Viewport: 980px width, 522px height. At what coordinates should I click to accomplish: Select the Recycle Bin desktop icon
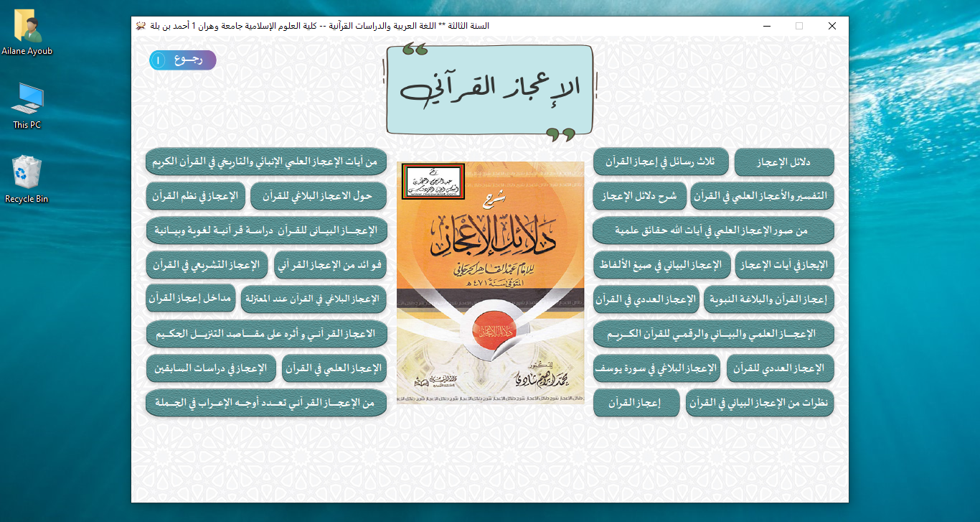tap(27, 180)
